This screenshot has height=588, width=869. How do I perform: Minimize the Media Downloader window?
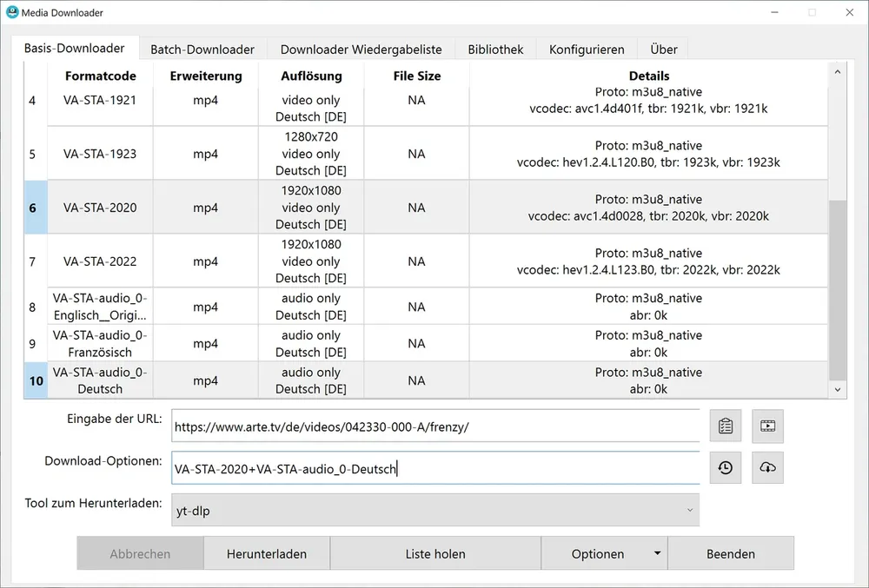[775, 12]
